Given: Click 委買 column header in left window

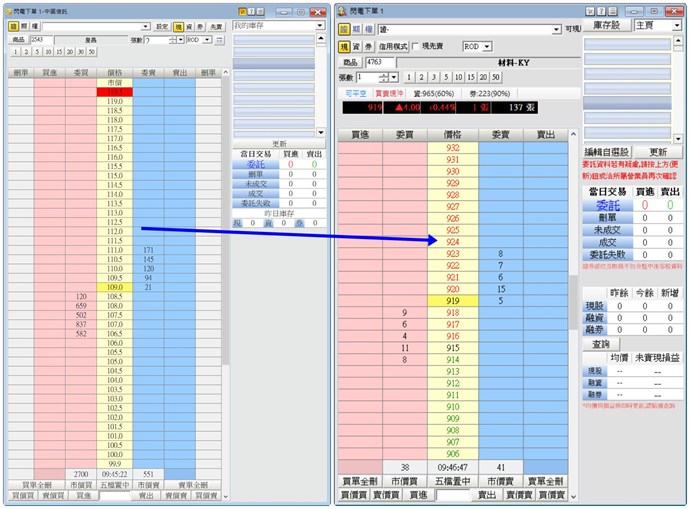Looking at the screenshot, I should tap(81, 73).
